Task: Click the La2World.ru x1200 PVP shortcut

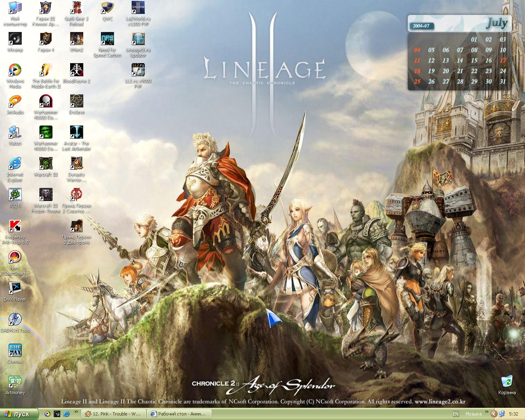Action: pos(138,14)
